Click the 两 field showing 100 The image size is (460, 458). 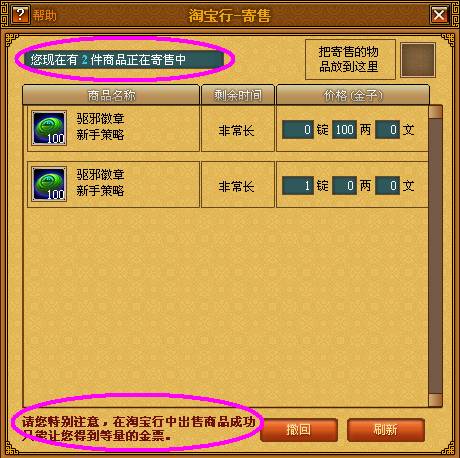(344, 129)
